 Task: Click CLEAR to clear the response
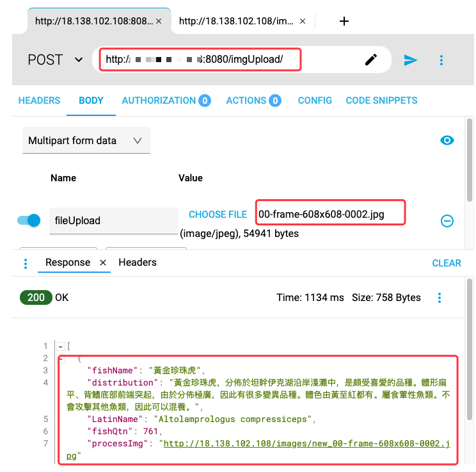click(x=447, y=263)
